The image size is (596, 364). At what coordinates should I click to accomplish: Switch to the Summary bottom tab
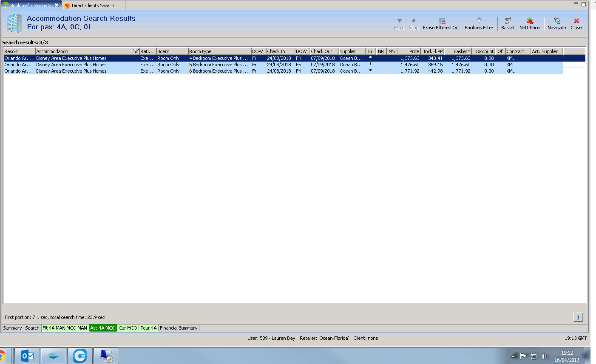coord(12,328)
